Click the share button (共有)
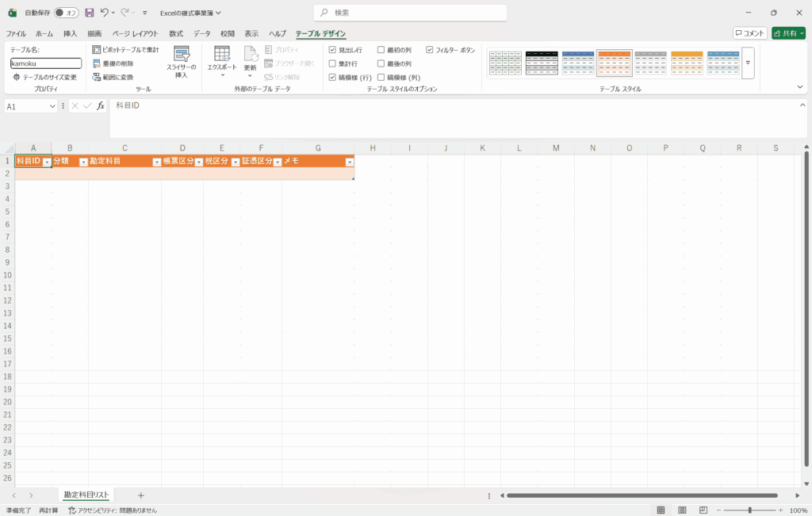This screenshot has height=516, width=812. point(787,33)
